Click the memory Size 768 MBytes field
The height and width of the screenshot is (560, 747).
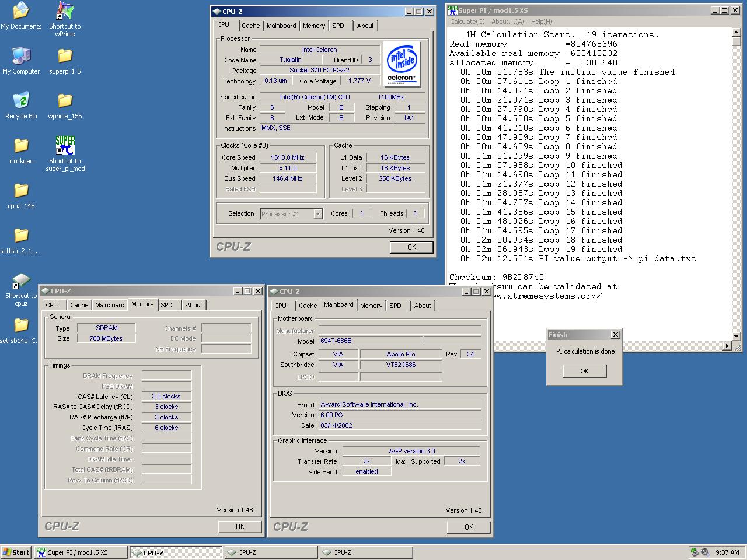(x=106, y=338)
